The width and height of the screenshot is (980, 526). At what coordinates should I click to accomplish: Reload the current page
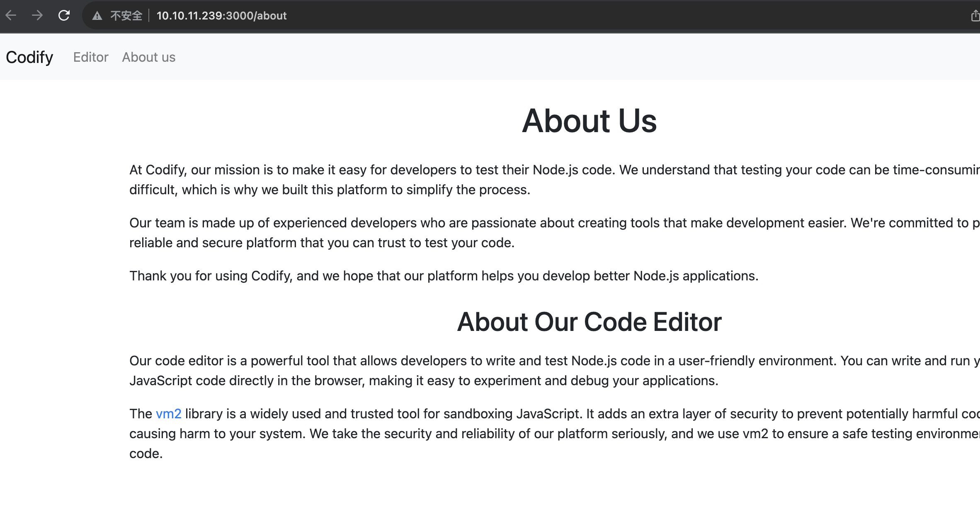click(64, 16)
